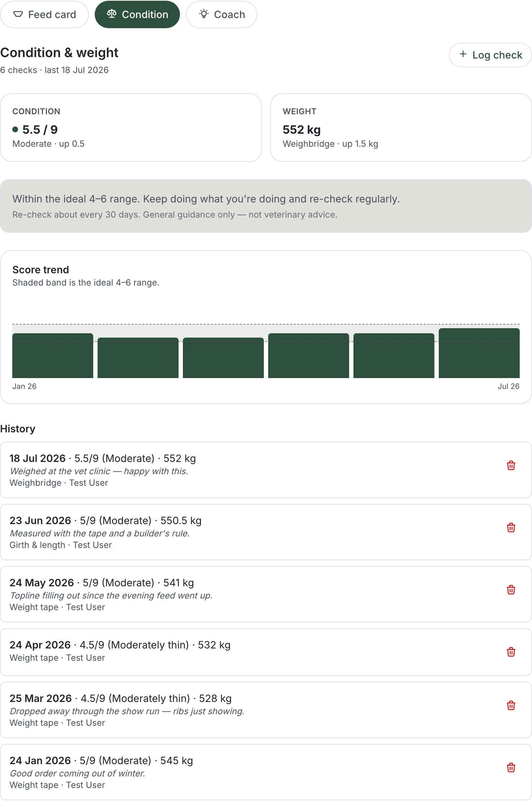532x801 pixels.
Task: Click the Jan 26 bar in Score trend
Action: point(53,356)
